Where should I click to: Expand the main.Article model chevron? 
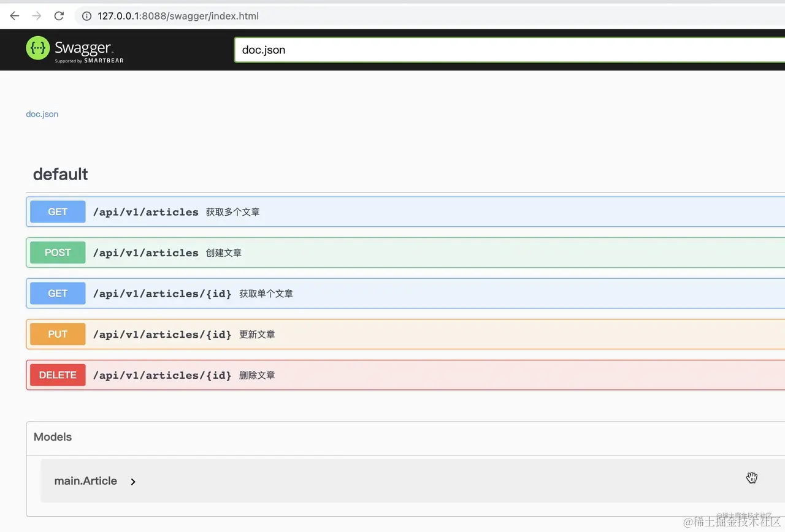pyautogui.click(x=132, y=482)
